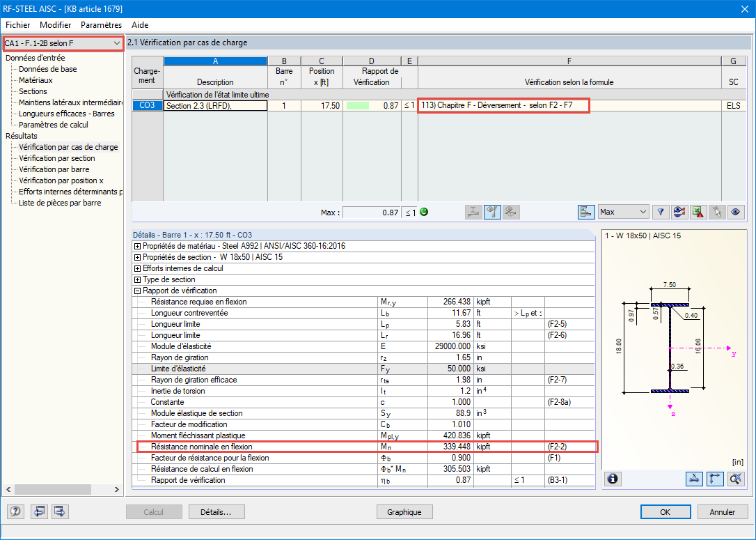
Task: Click column A header in the table
Action: 216,61
